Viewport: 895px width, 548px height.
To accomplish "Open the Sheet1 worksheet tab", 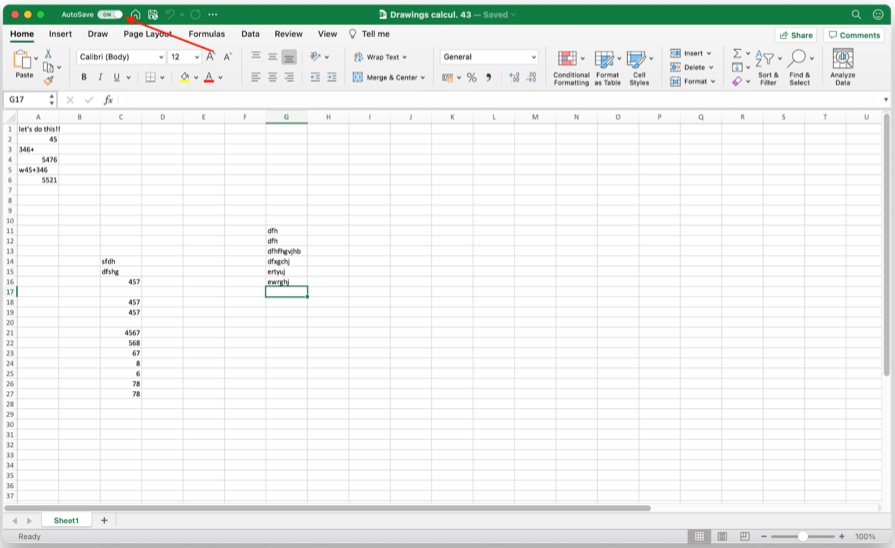I will (66, 521).
